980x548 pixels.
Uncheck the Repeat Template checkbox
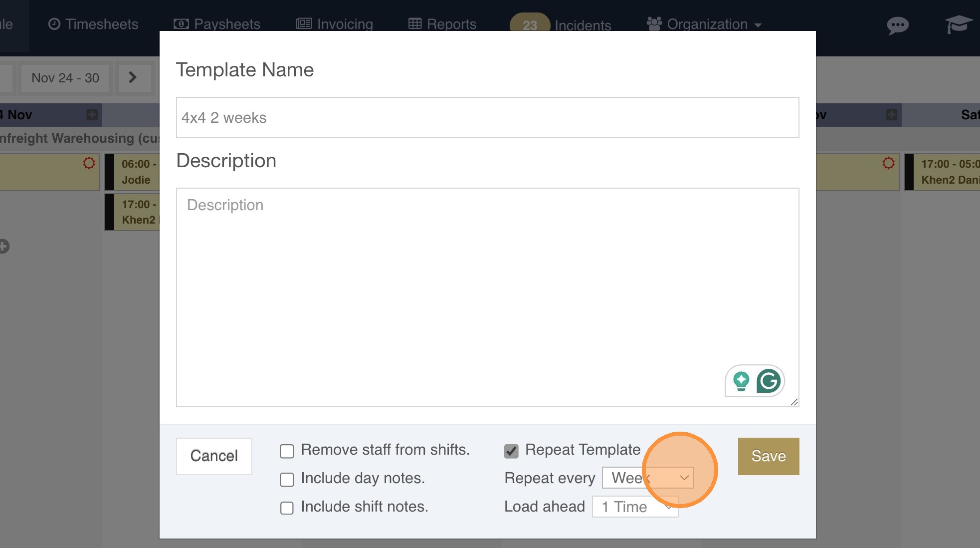[x=511, y=451]
